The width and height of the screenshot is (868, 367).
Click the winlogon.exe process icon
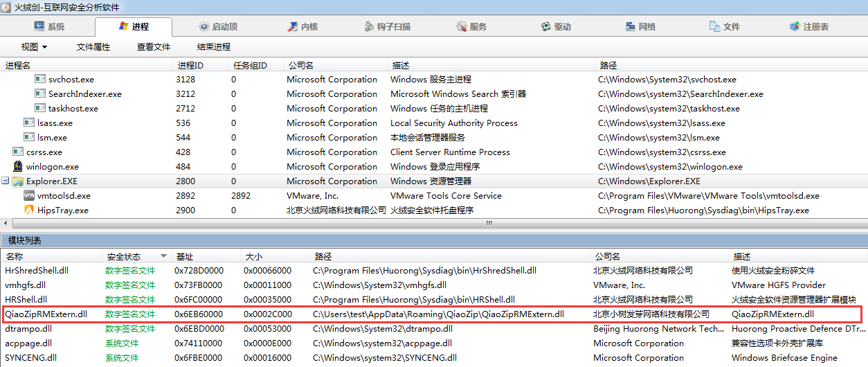[x=18, y=167]
